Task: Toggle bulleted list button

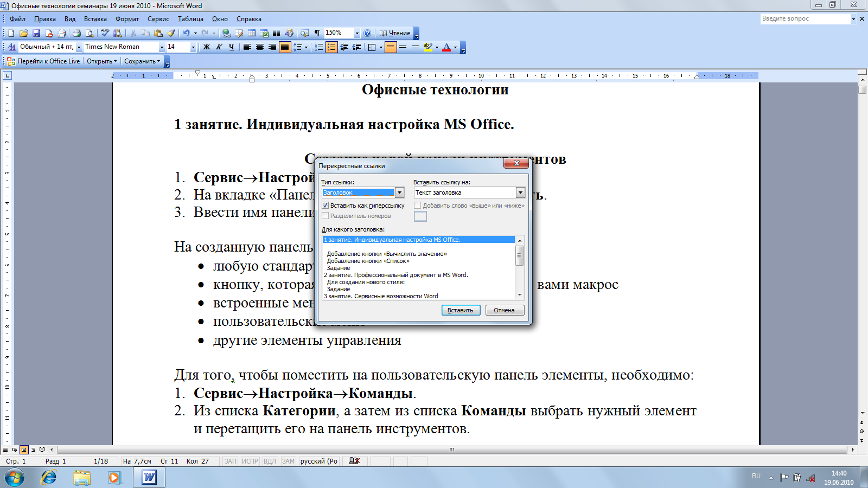Action: pyautogui.click(x=331, y=47)
